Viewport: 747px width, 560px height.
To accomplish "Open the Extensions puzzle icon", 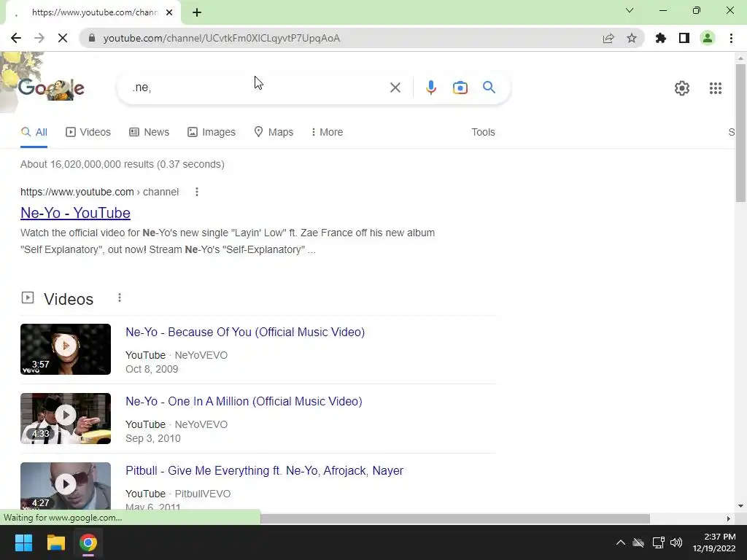I will (x=661, y=38).
